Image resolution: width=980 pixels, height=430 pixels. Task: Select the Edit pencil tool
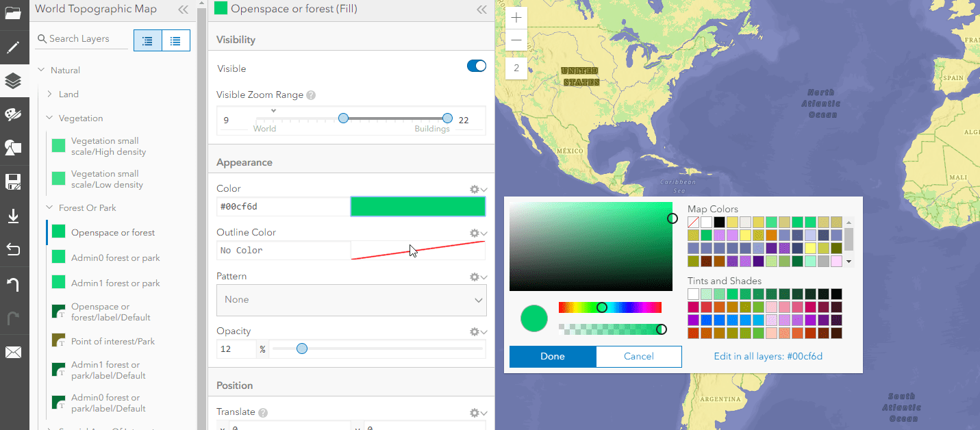(14, 48)
